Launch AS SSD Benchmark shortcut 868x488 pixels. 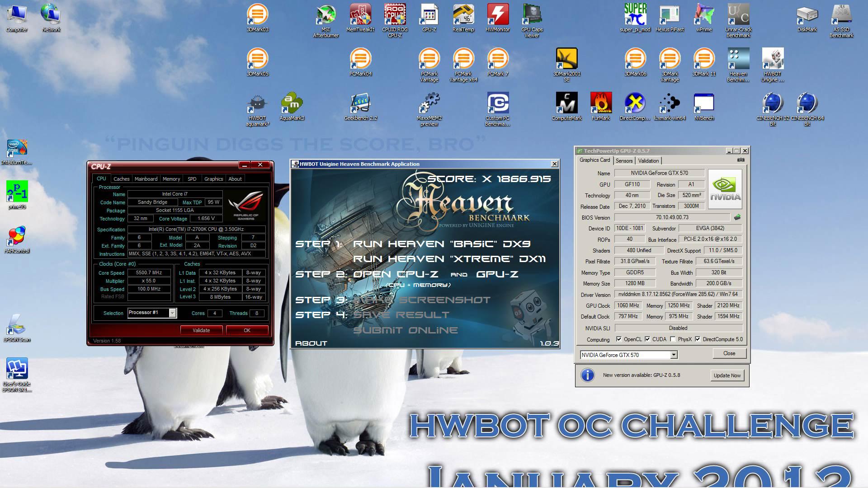pyautogui.click(x=841, y=21)
